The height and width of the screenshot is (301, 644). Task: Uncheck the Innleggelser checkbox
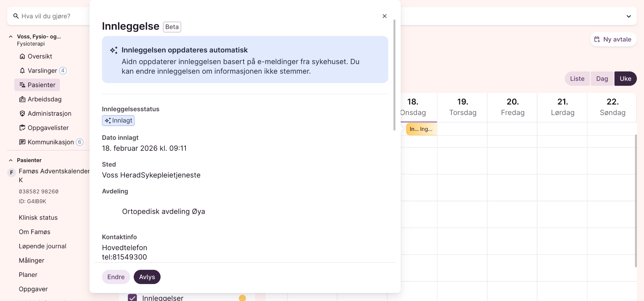point(132,298)
